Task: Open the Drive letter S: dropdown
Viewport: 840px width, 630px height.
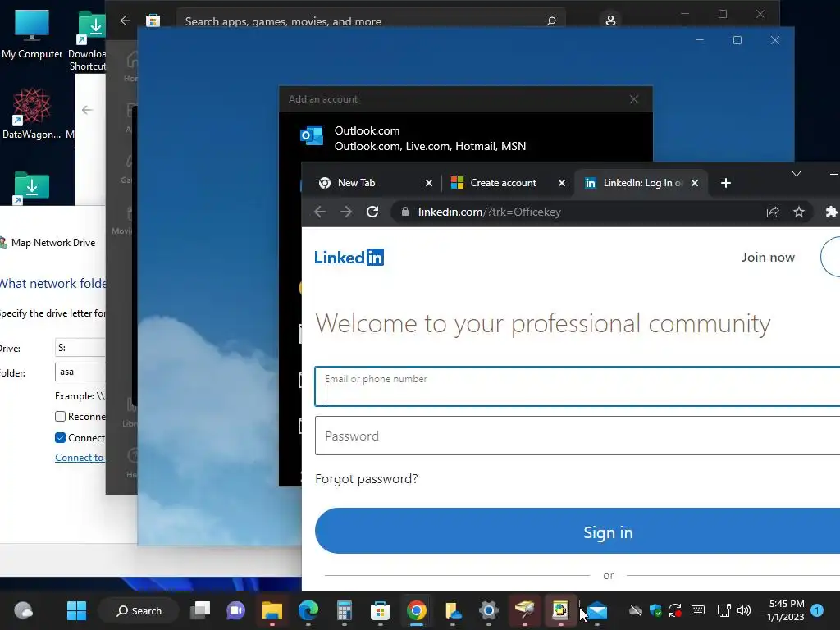Action: pyautogui.click(x=80, y=348)
